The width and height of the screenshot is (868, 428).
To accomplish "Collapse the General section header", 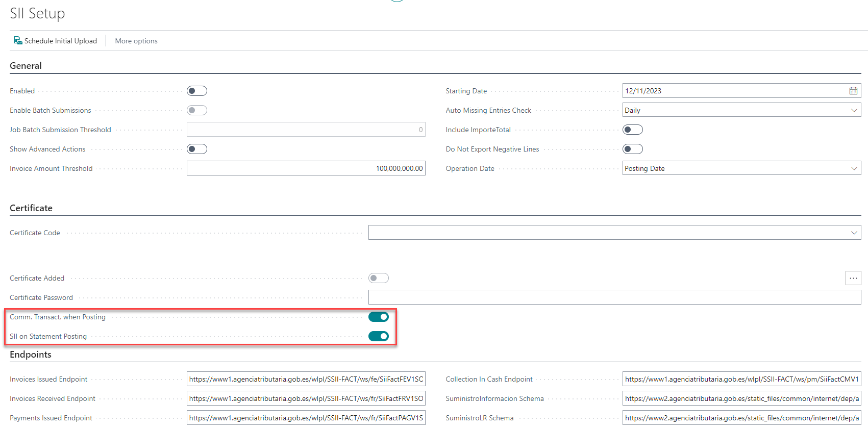I will click(x=26, y=66).
